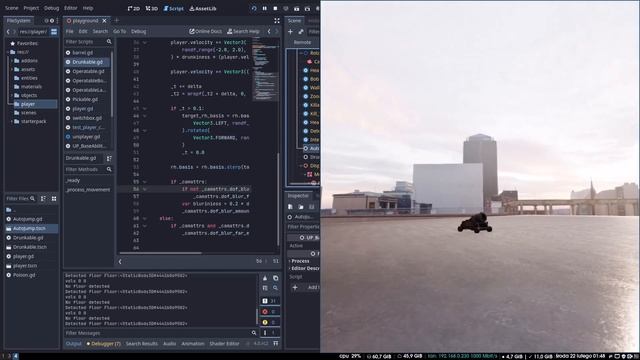Click the load resource icon in Inspector
This screenshot has height=360, width=640.
(x=301, y=207)
